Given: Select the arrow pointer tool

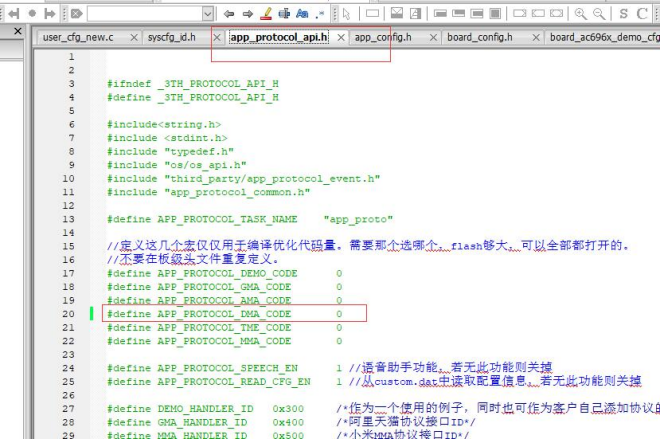Looking at the screenshot, I should [346, 14].
